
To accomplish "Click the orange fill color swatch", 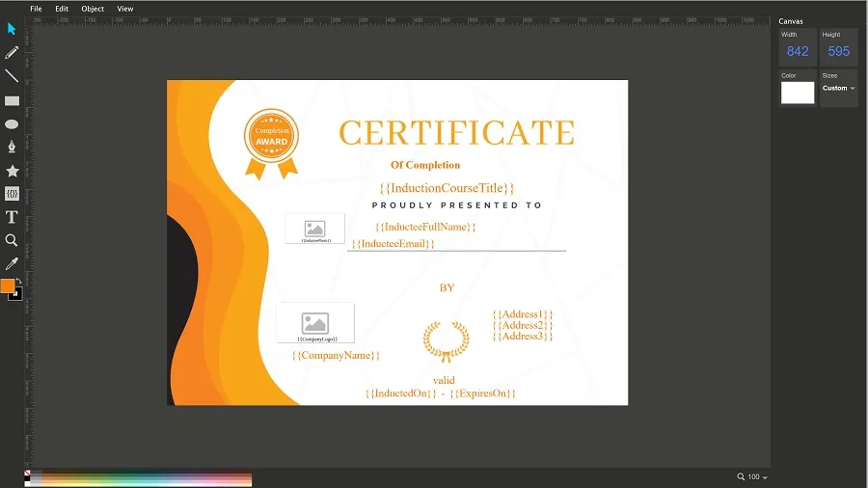I will pyautogui.click(x=8, y=285).
